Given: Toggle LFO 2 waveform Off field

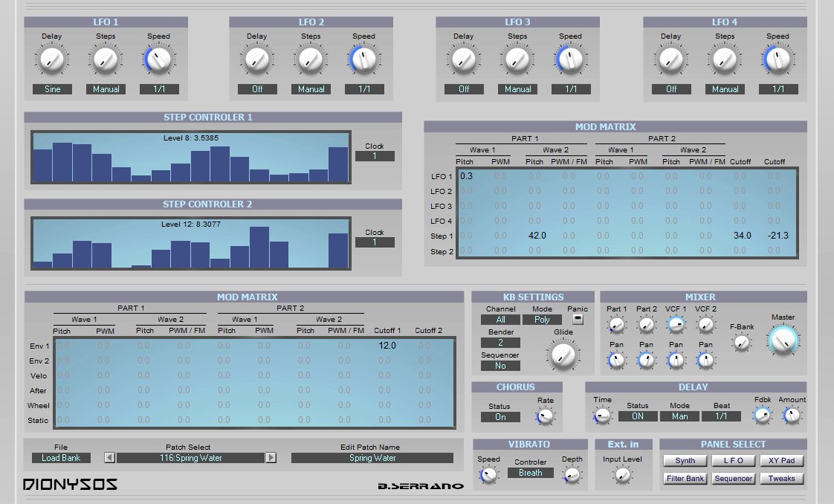Looking at the screenshot, I should [257, 89].
